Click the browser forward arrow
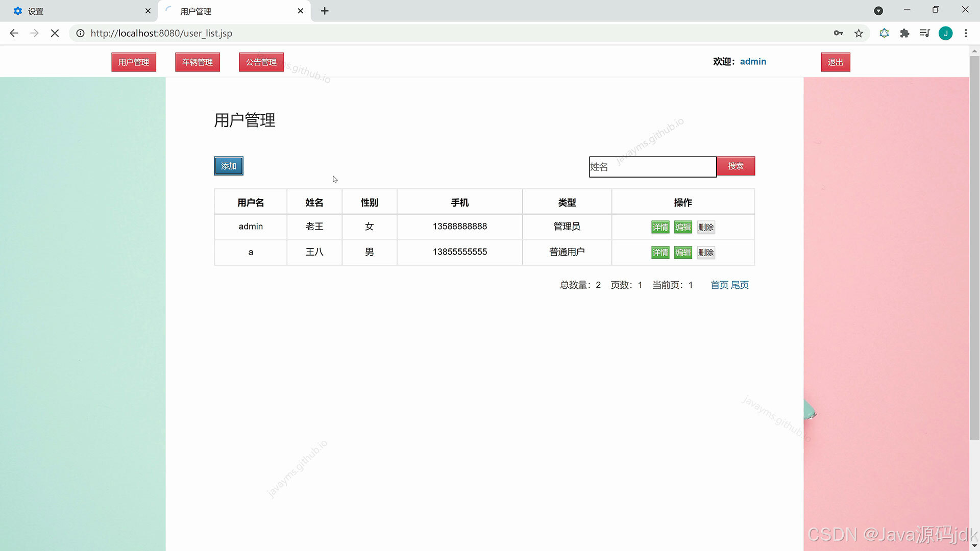Viewport: 980px width, 551px height. tap(34, 33)
